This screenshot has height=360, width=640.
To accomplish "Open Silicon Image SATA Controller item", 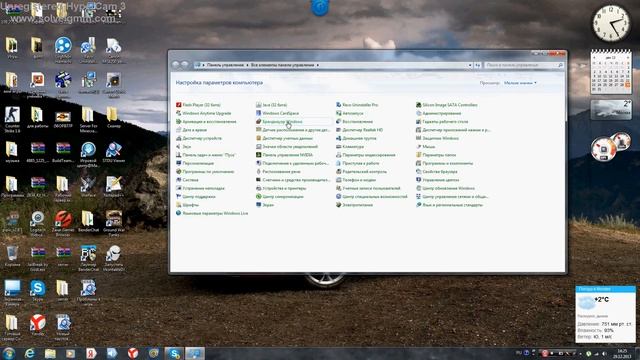I will click(447, 105).
